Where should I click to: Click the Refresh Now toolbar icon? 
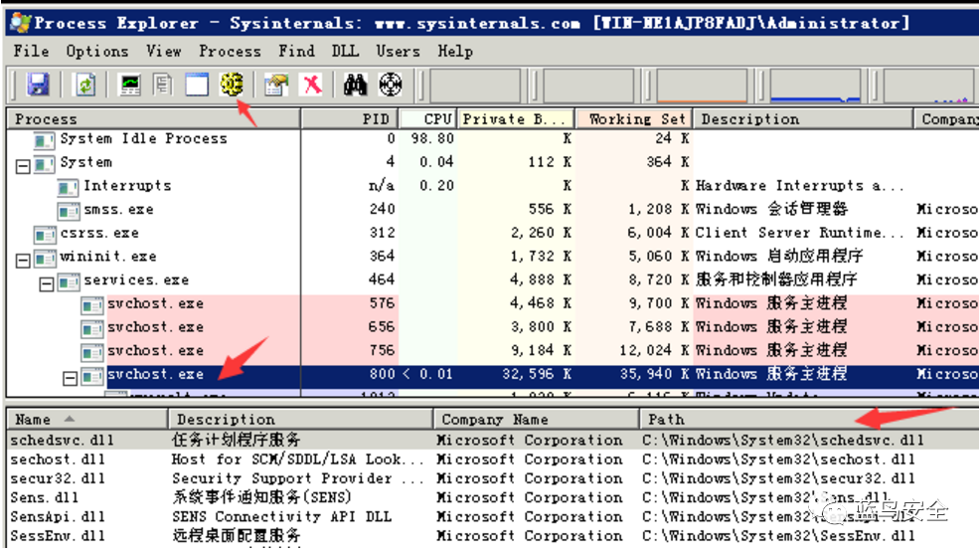coord(86,86)
